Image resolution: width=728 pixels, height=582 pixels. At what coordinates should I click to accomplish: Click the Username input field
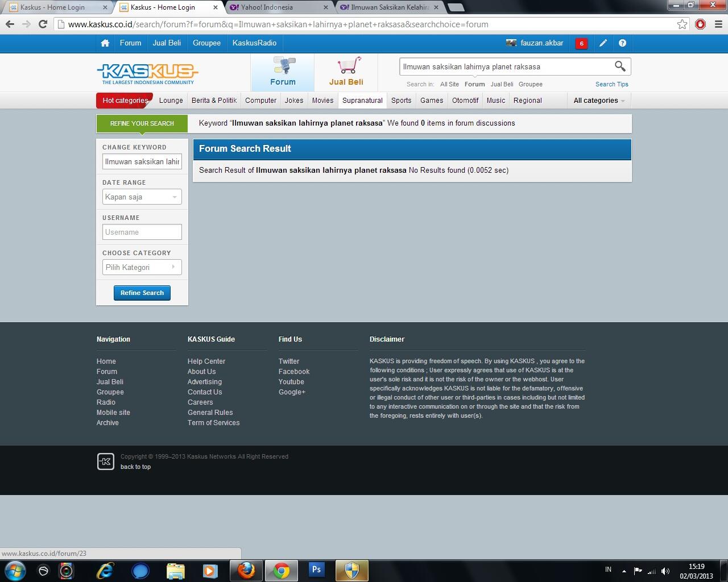tap(142, 232)
